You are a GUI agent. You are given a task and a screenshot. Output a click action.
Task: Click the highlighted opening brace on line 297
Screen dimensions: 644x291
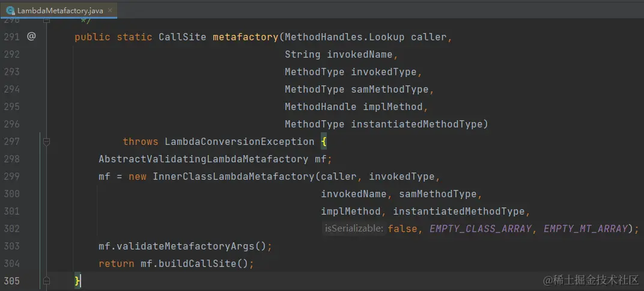point(324,142)
